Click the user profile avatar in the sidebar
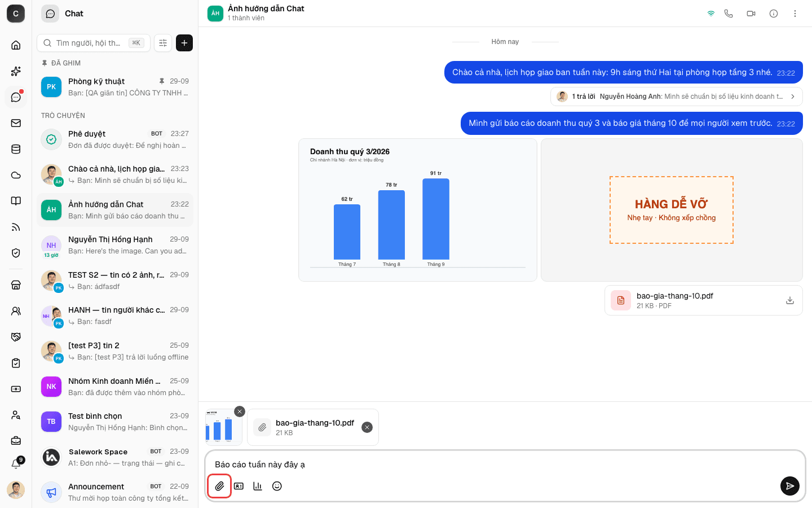This screenshot has width=812, height=508. coord(16,490)
